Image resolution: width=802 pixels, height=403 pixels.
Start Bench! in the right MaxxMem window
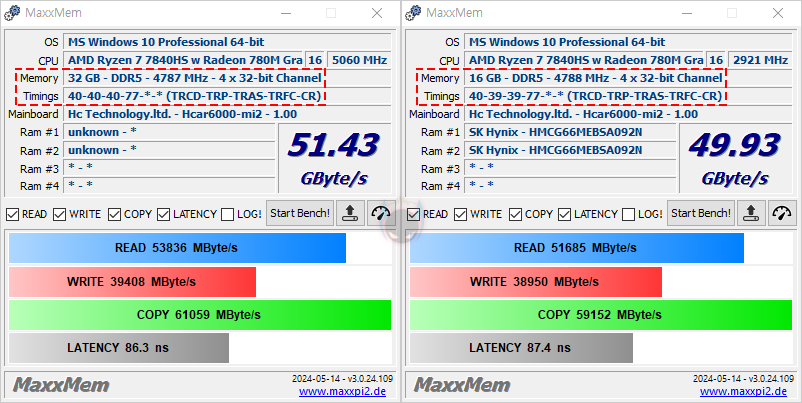[x=701, y=213]
